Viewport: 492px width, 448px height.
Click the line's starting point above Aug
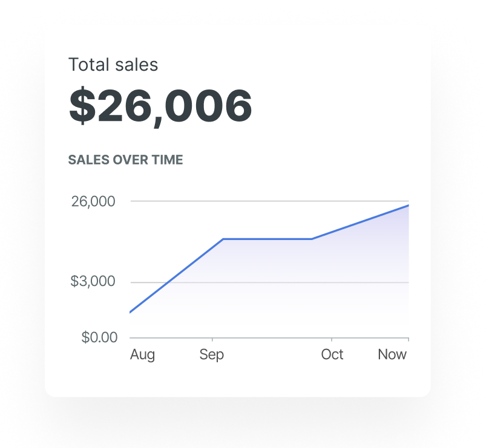click(x=130, y=312)
